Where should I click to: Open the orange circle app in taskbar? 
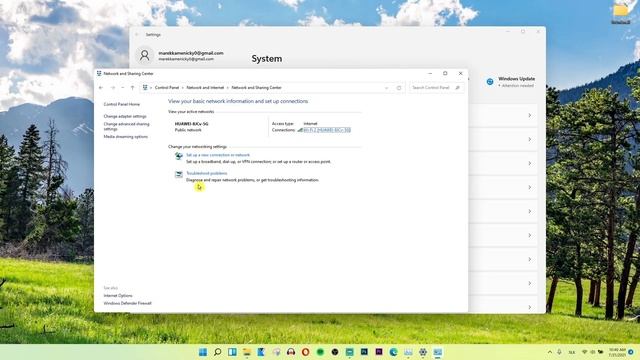[305, 352]
